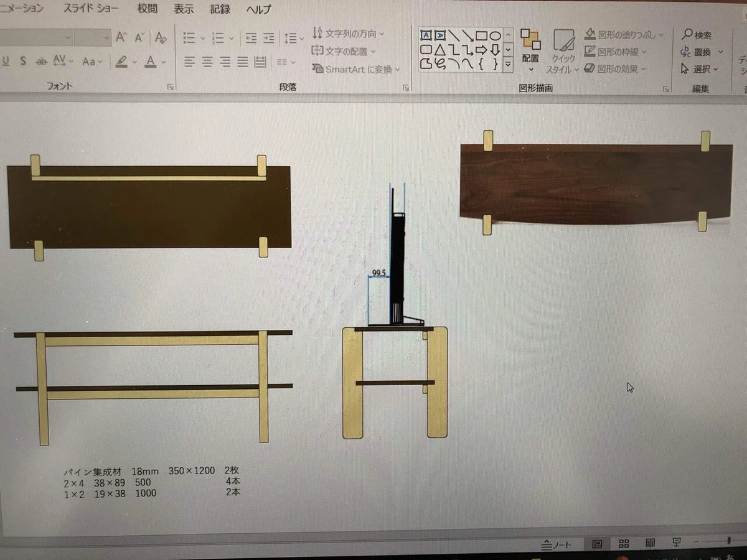The image size is (747, 560).
Task: Select the arc shape
Action: click(x=454, y=63)
